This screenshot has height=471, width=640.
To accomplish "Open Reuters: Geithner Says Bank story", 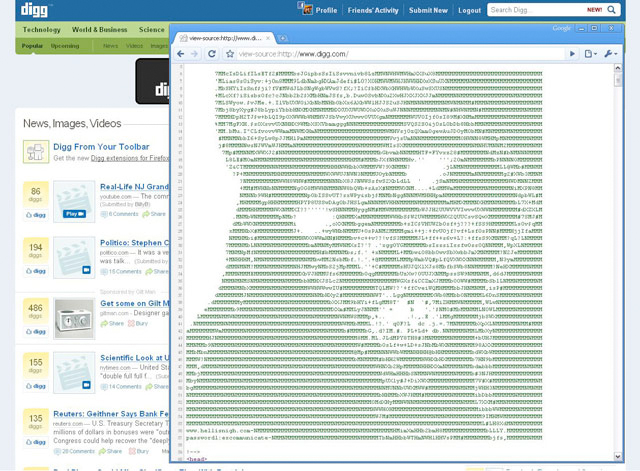I will tap(111, 414).
